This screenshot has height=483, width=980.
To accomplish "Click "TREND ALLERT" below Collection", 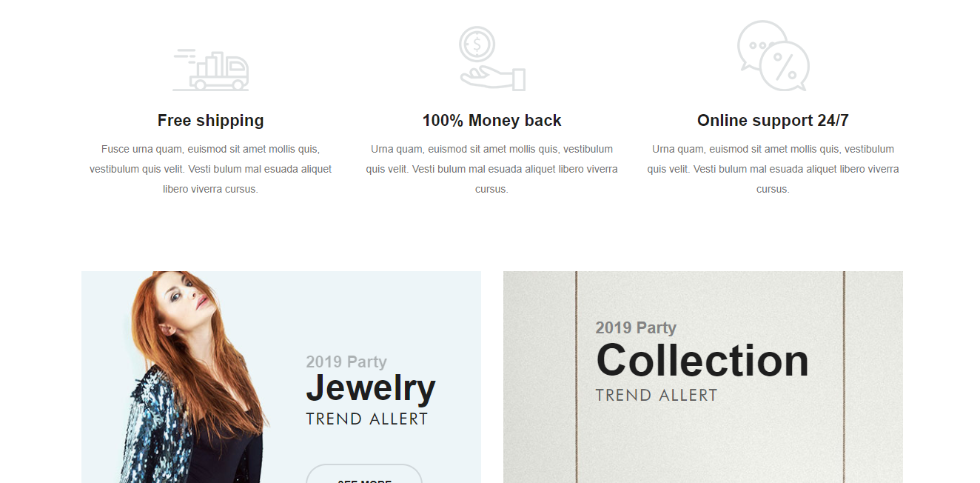I will coord(657,396).
